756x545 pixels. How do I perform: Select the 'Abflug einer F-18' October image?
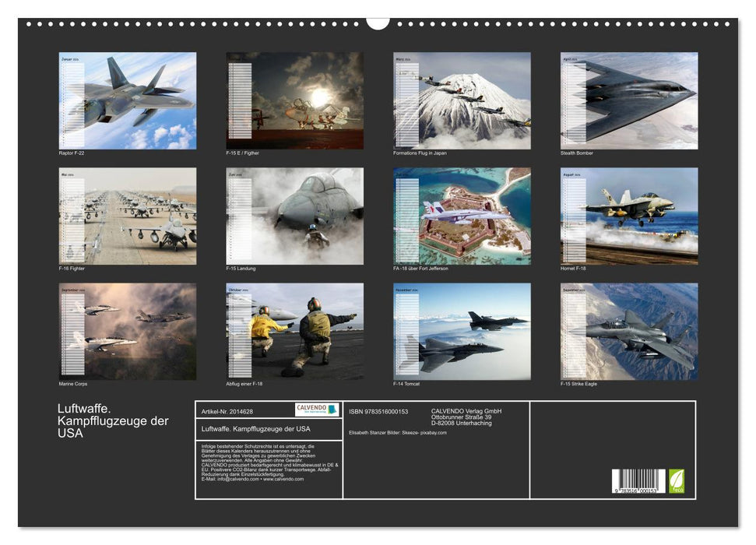click(296, 335)
